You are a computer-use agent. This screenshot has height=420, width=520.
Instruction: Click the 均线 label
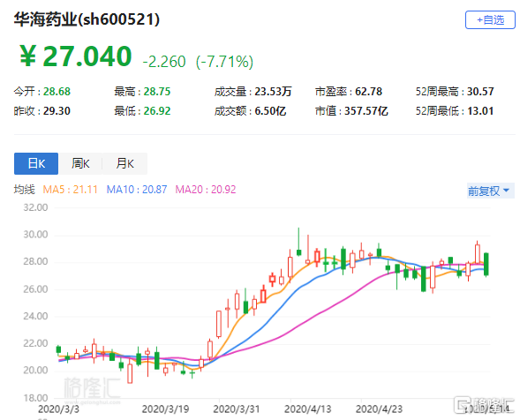click(24, 190)
